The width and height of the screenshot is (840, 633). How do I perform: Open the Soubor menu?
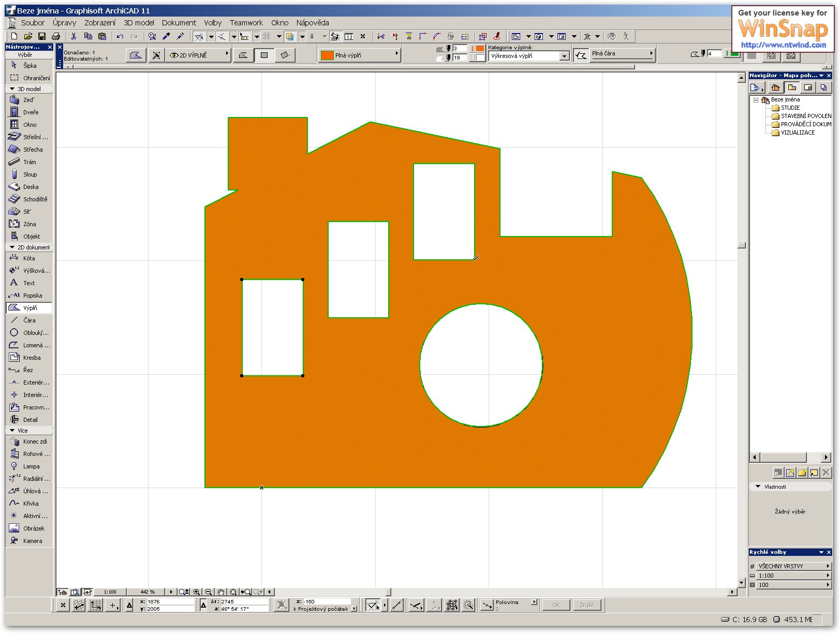[33, 23]
